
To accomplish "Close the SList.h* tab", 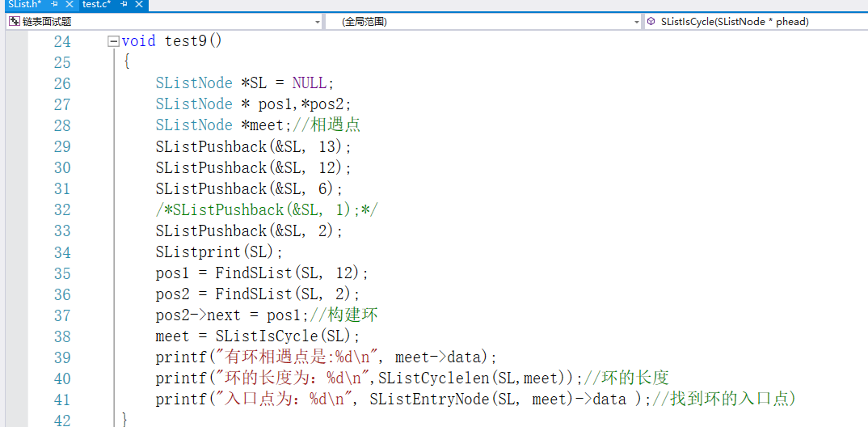I will pos(70,4).
